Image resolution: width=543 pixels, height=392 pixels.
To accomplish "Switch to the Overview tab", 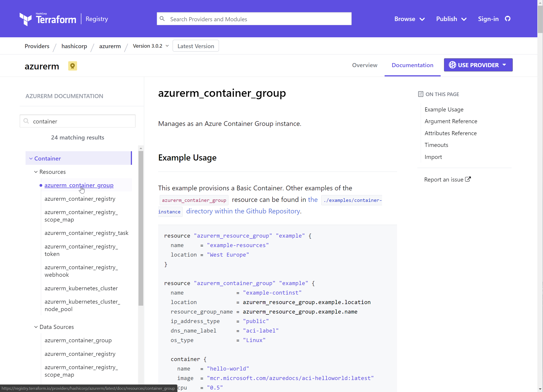I will [x=364, y=65].
